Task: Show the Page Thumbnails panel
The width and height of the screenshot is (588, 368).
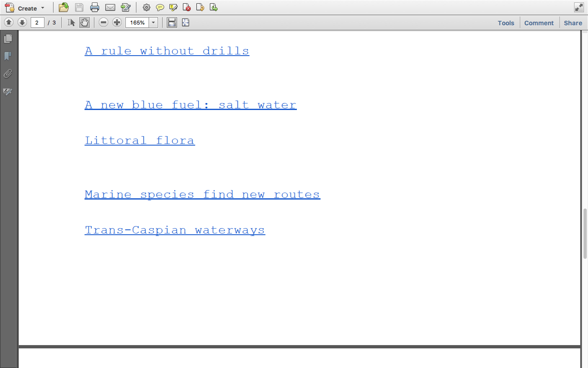Action: pyautogui.click(x=8, y=38)
